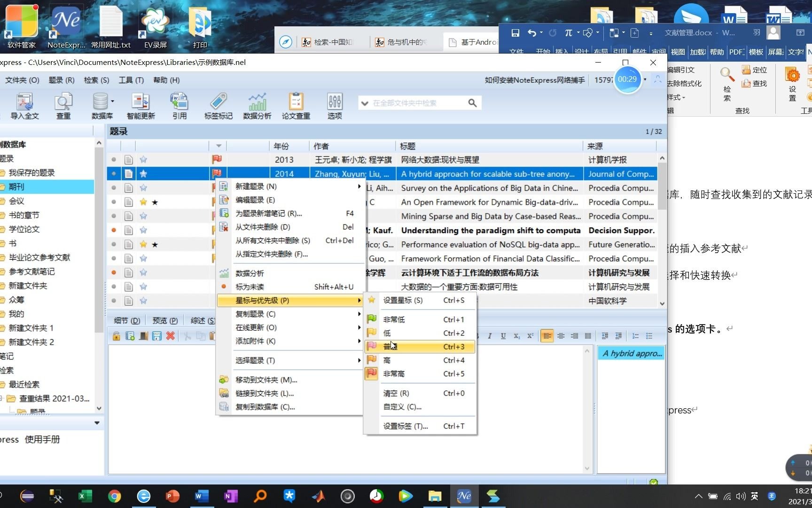Click the save icon in the Word window
This screenshot has height=508, width=812.
[515, 33]
